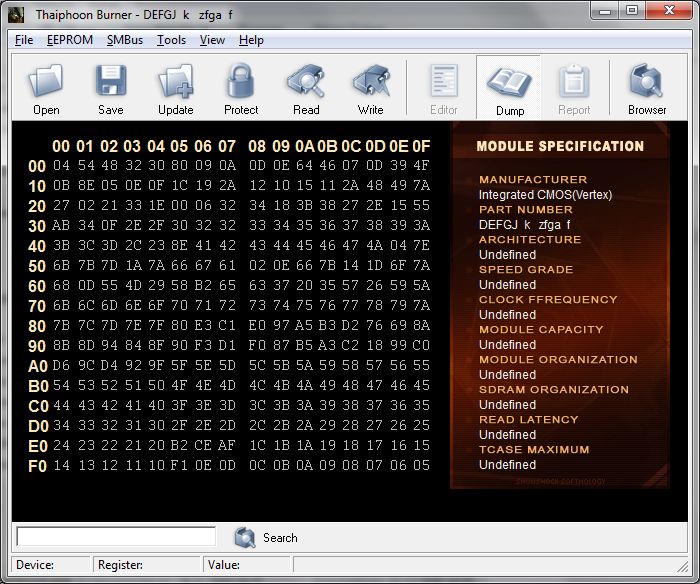
Task: Open the Tools menu
Action: pos(171,40)
